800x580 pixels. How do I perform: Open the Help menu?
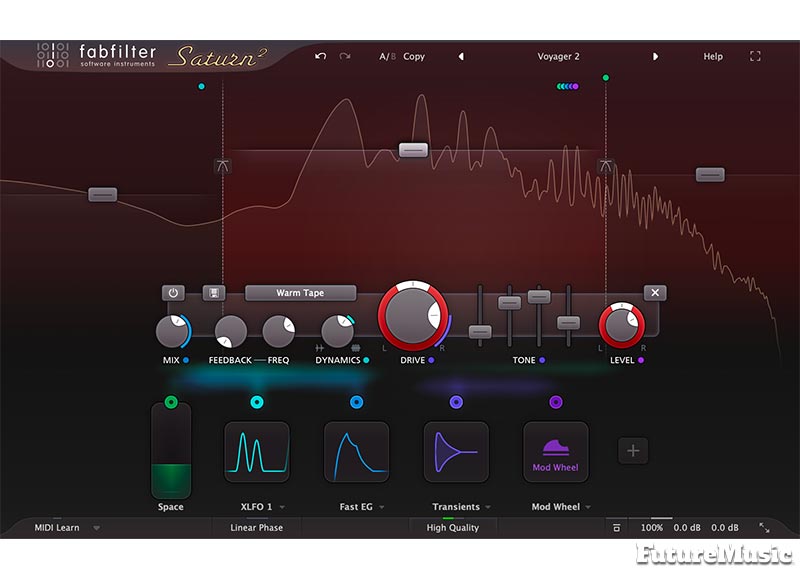713,57
